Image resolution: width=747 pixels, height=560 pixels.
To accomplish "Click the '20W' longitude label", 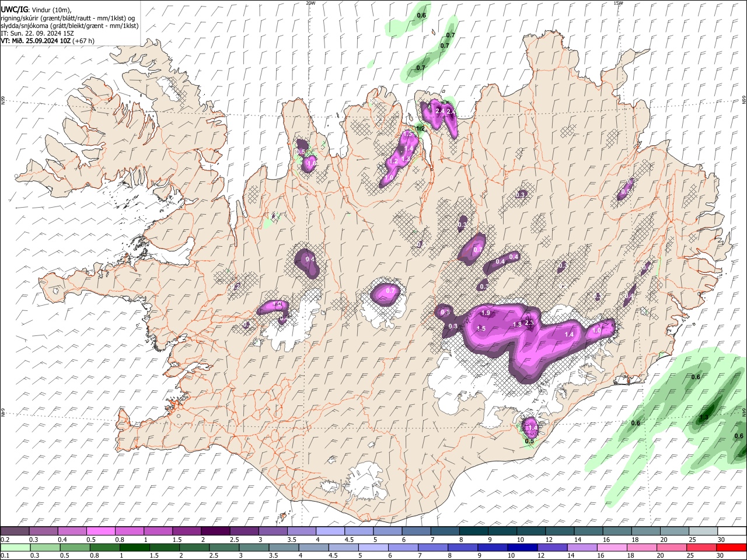I will [x=310, y=3].
